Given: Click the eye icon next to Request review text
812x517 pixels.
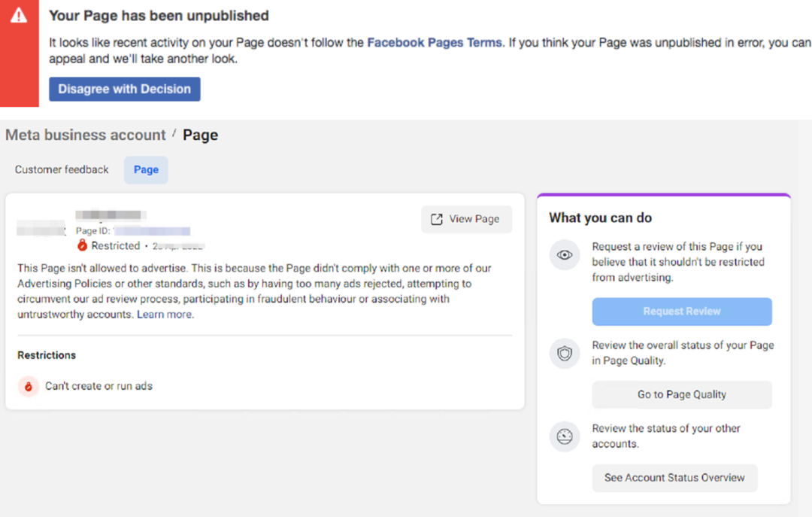Looking at the screenshot, I should coord(565,255).
